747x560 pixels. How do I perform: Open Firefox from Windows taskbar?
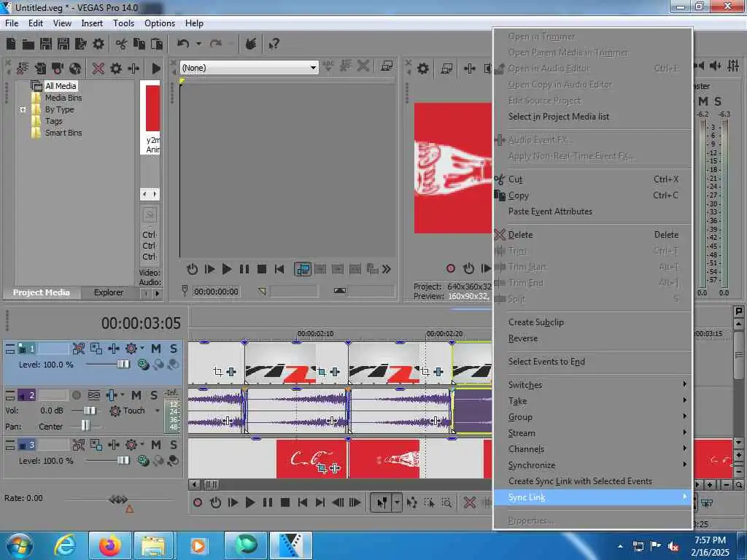[109, 545]
